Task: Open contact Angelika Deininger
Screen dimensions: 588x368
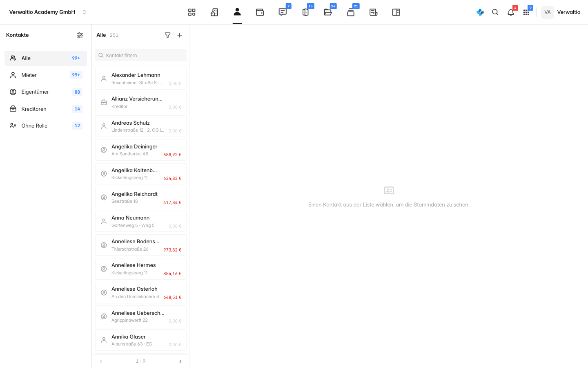Action: (141, 150)
